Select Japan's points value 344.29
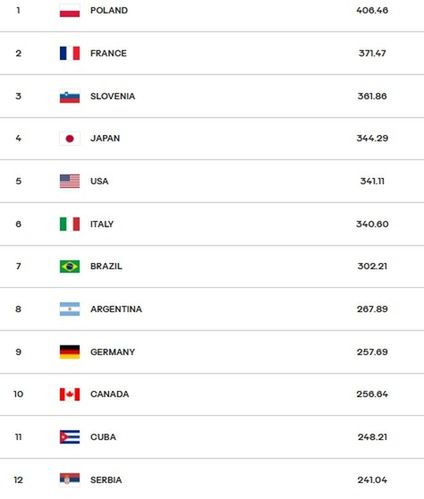This screenshot has width=424, height=499. point(372,138)
